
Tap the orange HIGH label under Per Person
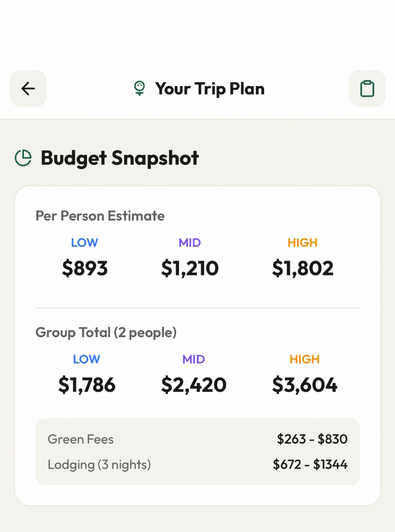tap(303, 243)
